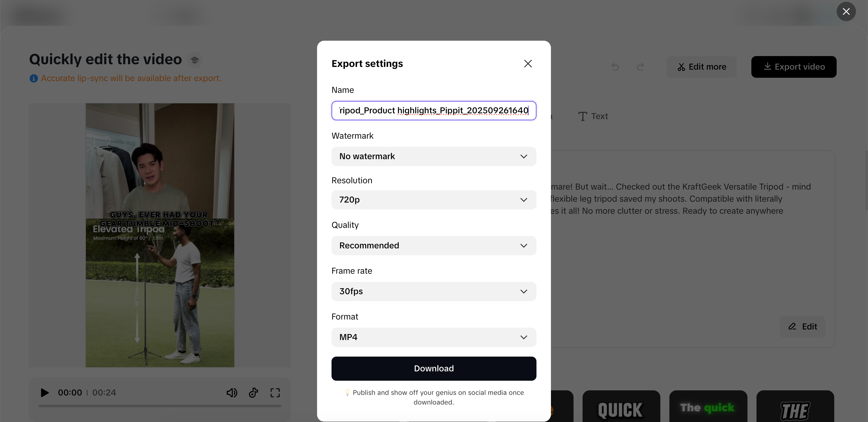Mute the video volume icon

(x=231, y=393)
